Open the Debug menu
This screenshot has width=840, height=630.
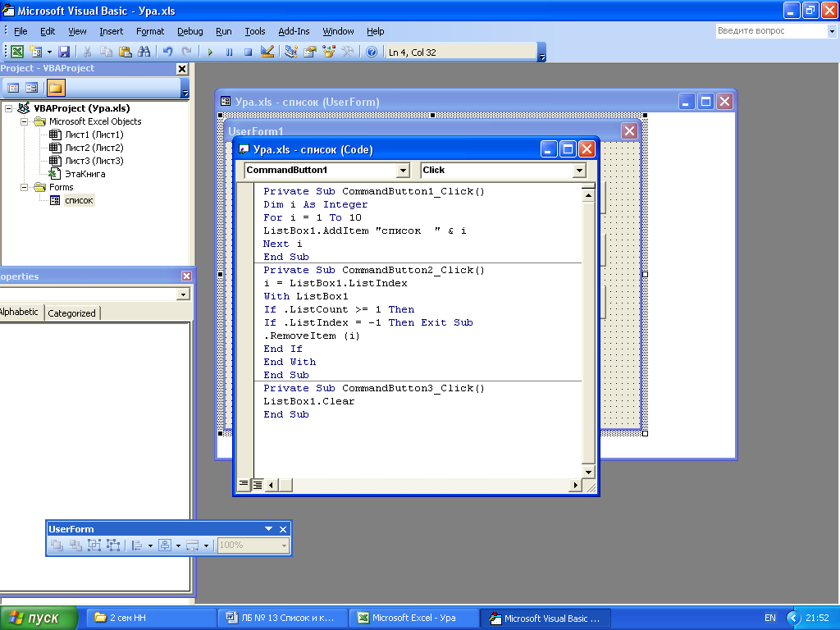click(x=189, y=32)
